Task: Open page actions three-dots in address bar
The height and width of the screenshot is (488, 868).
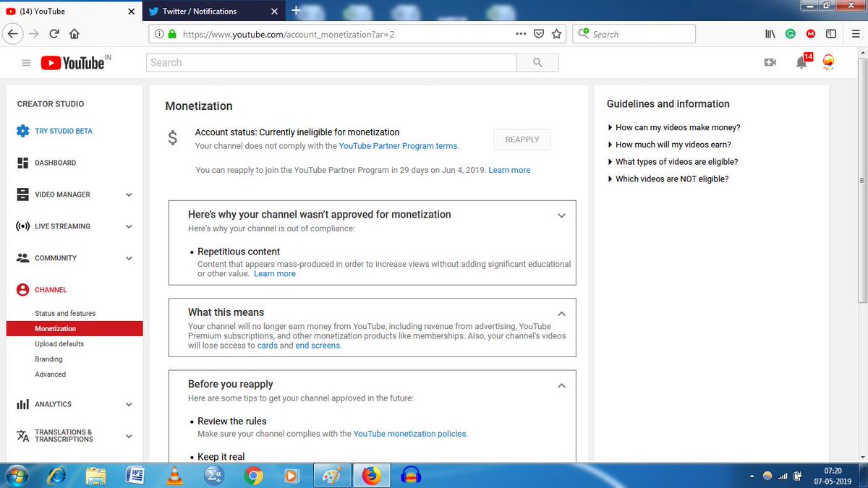Action: (522, 34)
